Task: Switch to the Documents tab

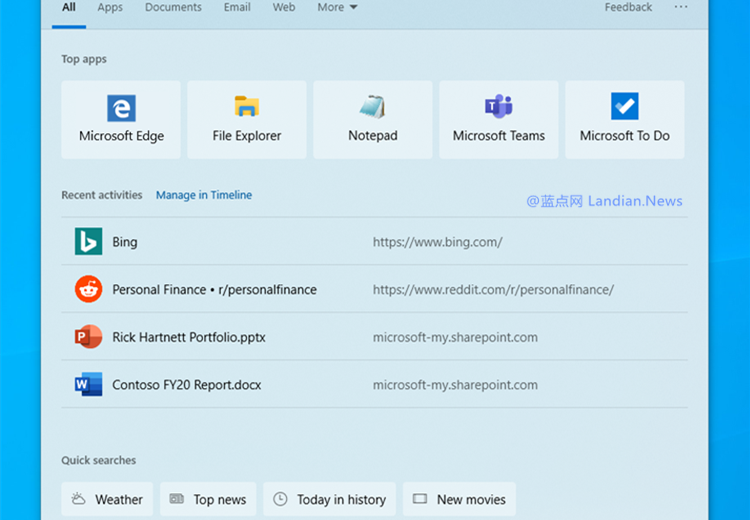Action: point(173,7)
